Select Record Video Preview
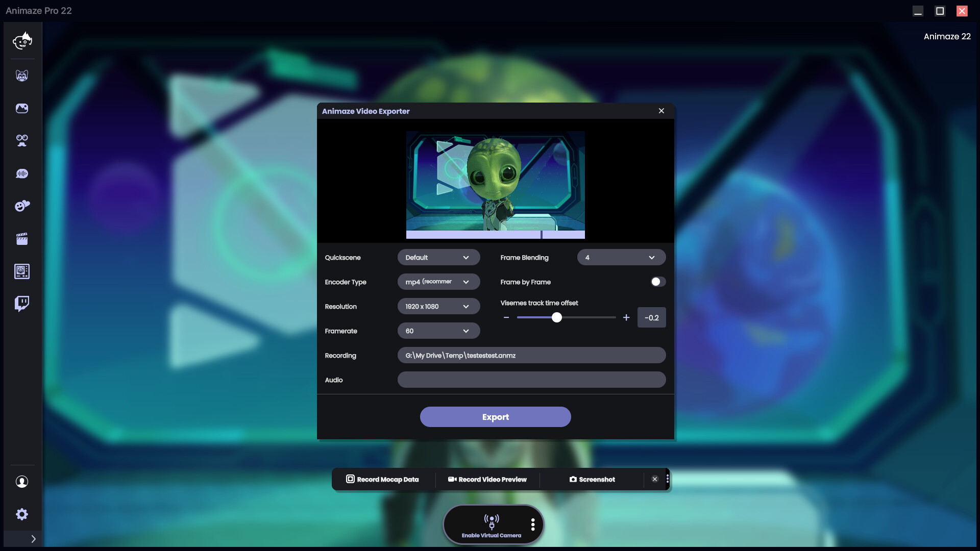The image size is (980, 551). point(487,480)
